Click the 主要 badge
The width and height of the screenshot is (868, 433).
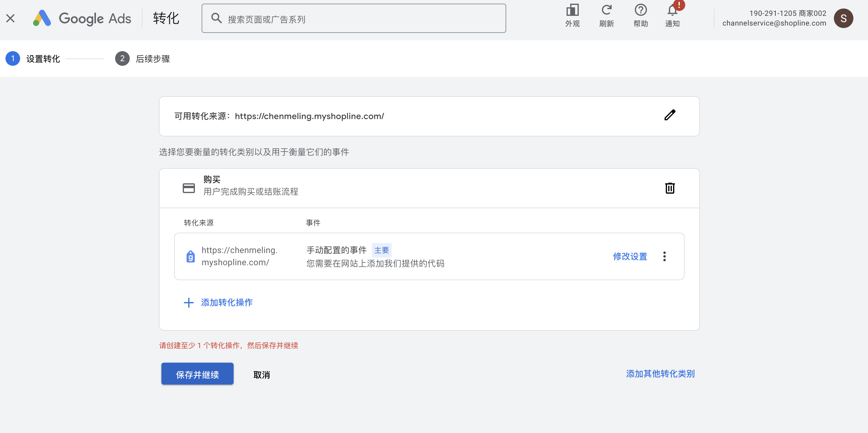[381, 250]
